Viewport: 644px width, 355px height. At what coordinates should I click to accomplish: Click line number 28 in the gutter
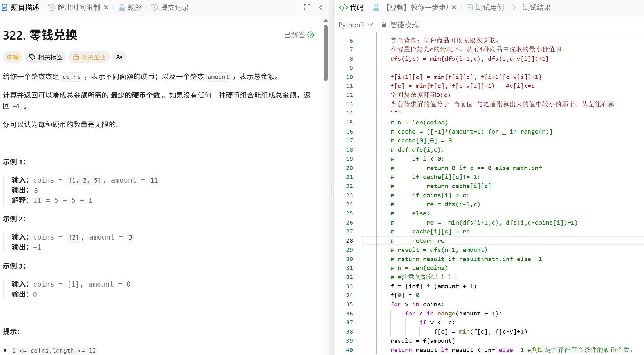(x=349, y=240)
